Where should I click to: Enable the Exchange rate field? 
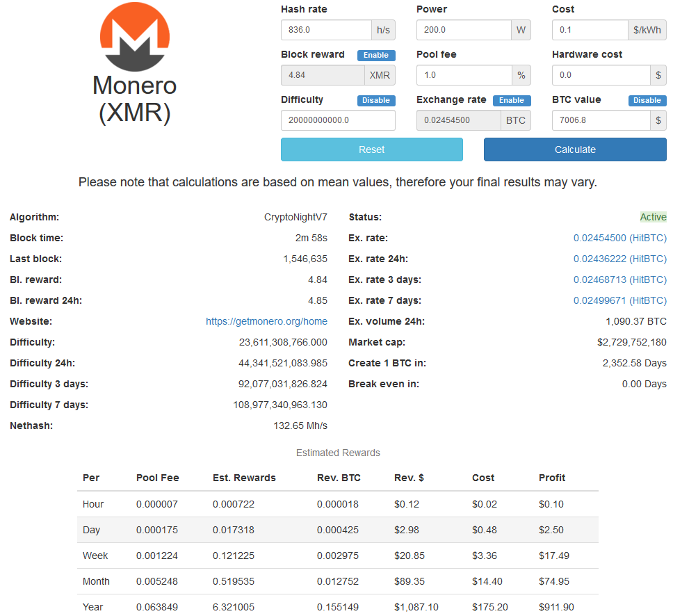(x=512, y=100)
